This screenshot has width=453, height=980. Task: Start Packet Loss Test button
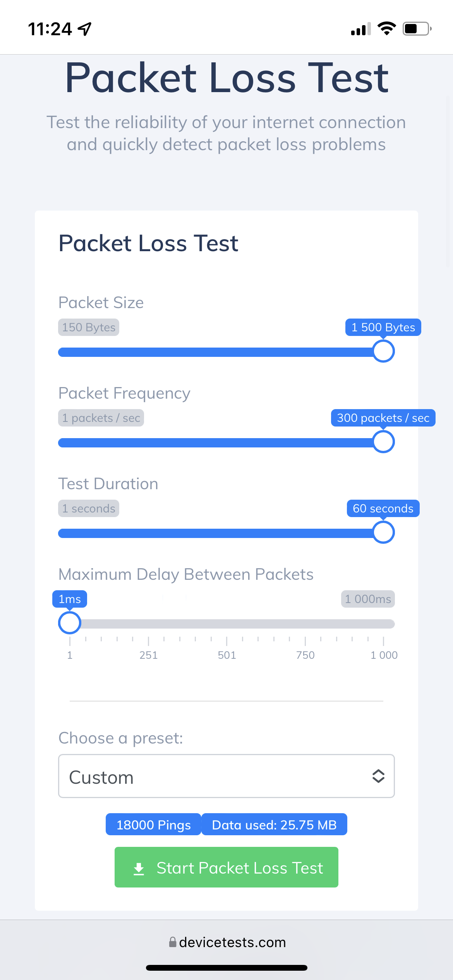[x=226, y=867]
